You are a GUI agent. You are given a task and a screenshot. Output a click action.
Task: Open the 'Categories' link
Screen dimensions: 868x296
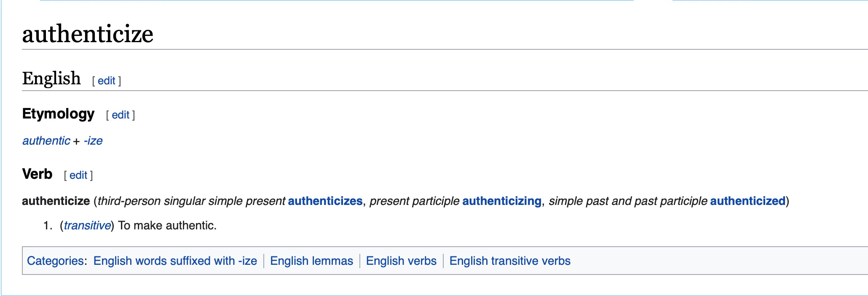pos(55,261)
